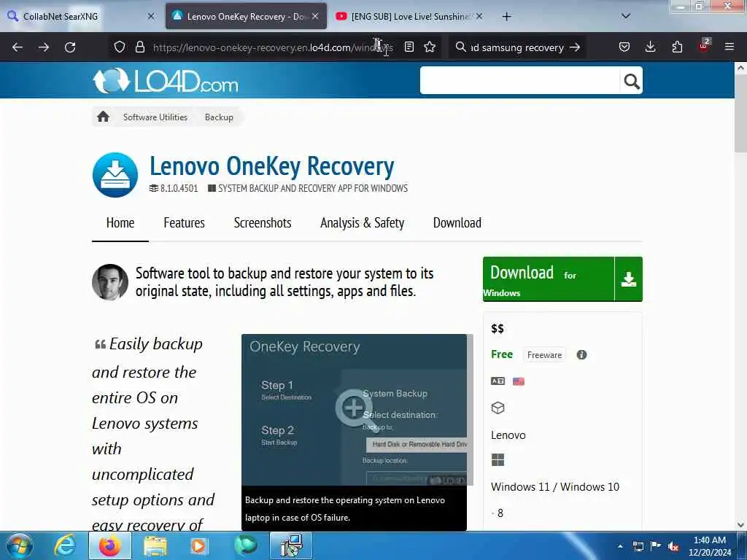Expand the list all tabs dropdown
This screenshot has height=560, width=747.
coord(626,16)
